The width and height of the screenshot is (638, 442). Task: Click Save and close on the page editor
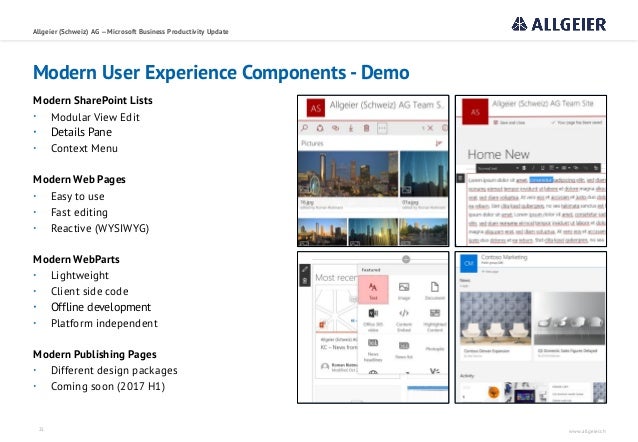click(509, 122)
